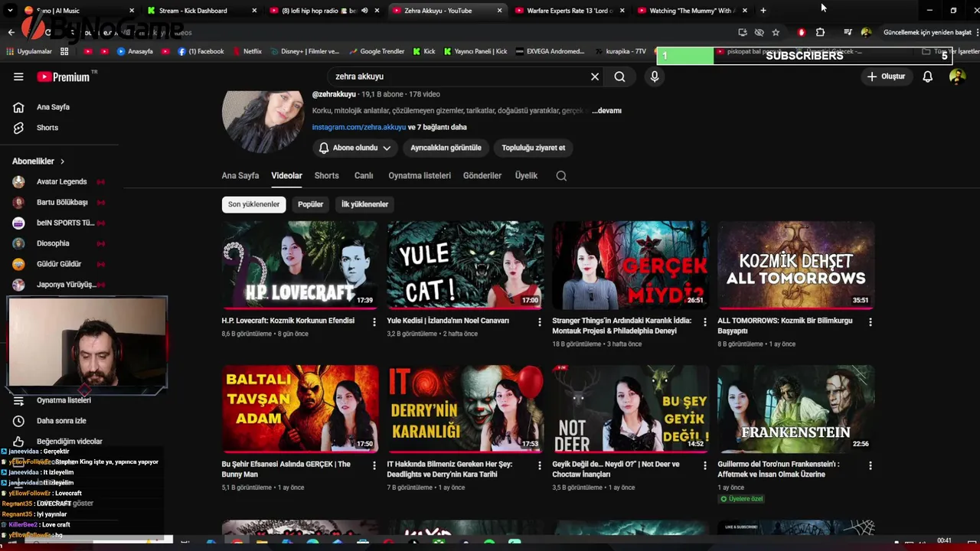This screenshot has width=980, height=551.
Task: Open a new browser tab with plus
Action: pyautogui.click(x=763, y=11)
